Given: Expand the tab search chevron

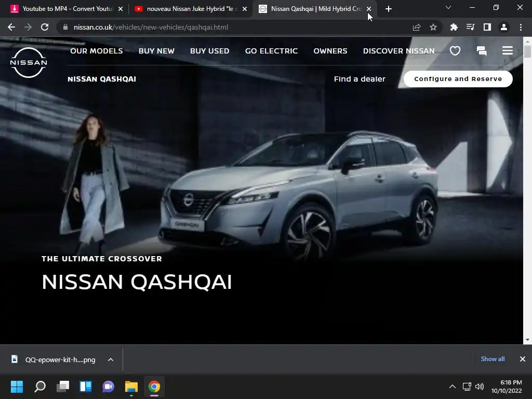Looking at the screenshot, I should pos(448,7).
